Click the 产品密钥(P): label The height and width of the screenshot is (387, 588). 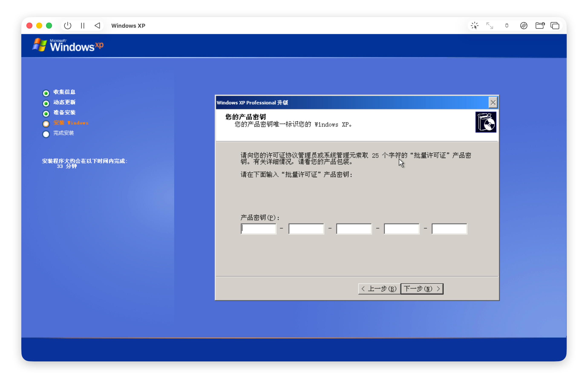[260, 217]
